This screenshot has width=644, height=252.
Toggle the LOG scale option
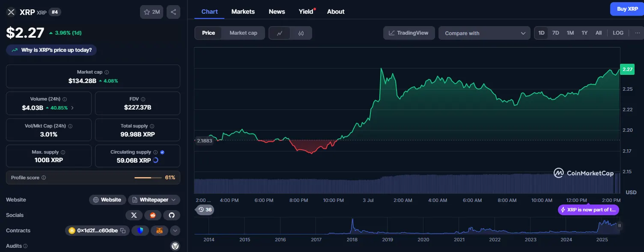618,33
